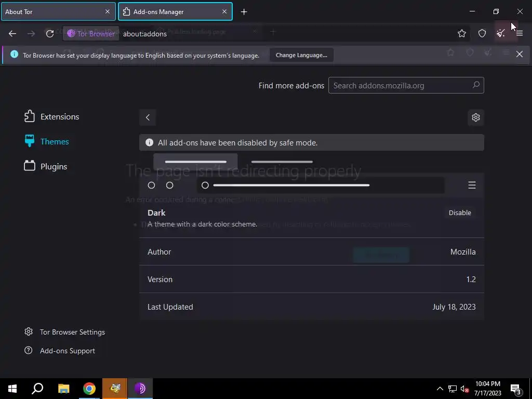The image size is (532, 399).
Task: Open File Explorer from the taskbar
Action: [x=63, y=389]
